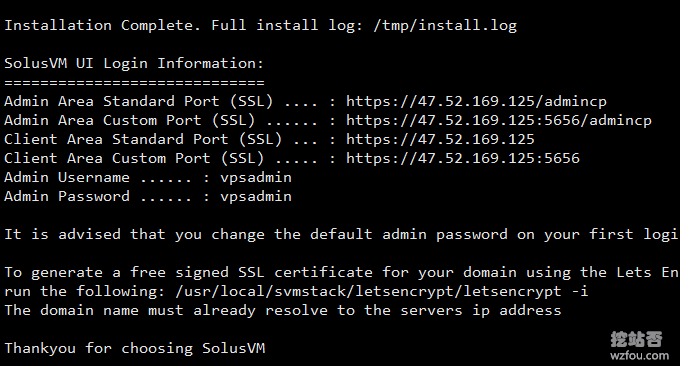The image size is (680, 366).
Task: Click the Admin Password value vpsadmin
Action: (256, 196)
